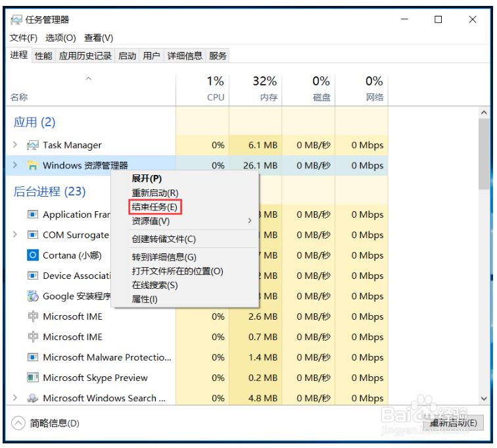Choose 展开(P) in the context menu
The height and width of the screenshot is (448, 497).
185,178
